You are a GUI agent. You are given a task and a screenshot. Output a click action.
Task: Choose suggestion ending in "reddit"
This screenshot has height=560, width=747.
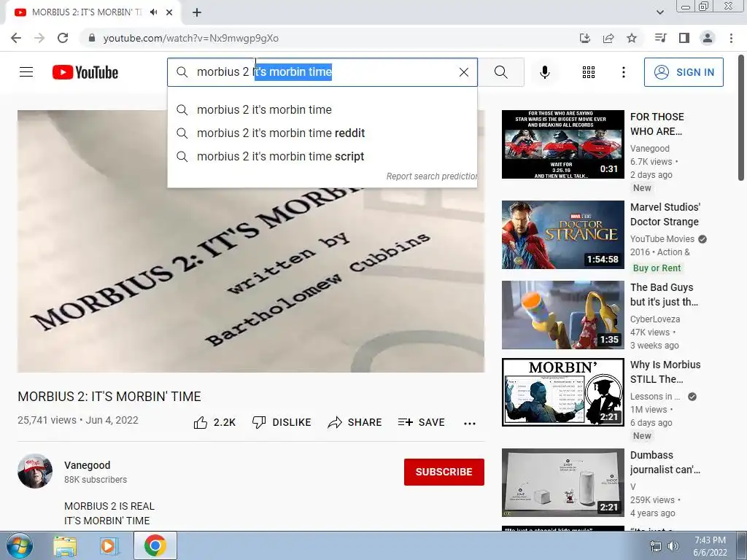click(x=322, y=133)
